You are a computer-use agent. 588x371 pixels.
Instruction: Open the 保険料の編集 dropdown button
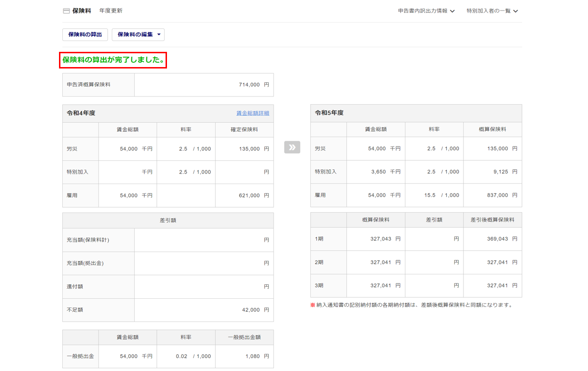138,35
